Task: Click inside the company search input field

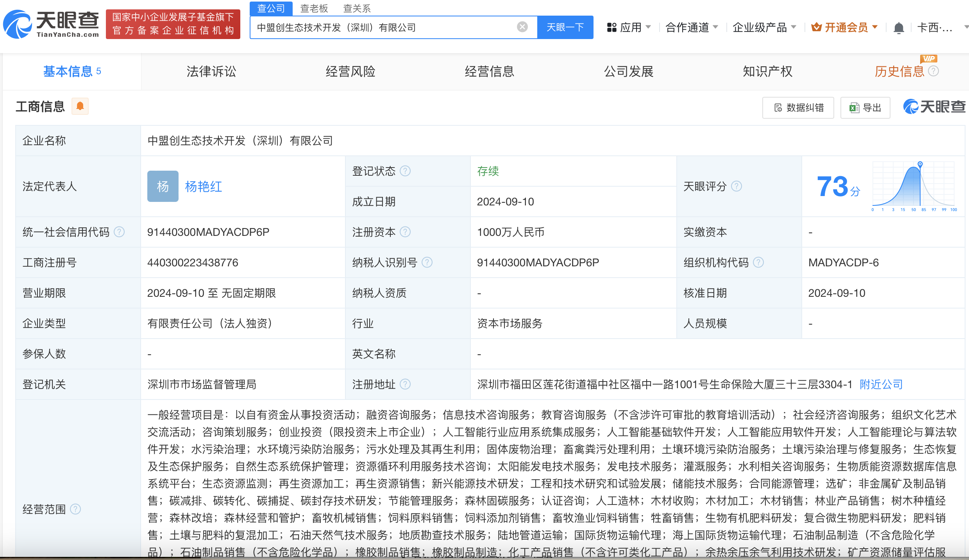Action: coord(391,27)
